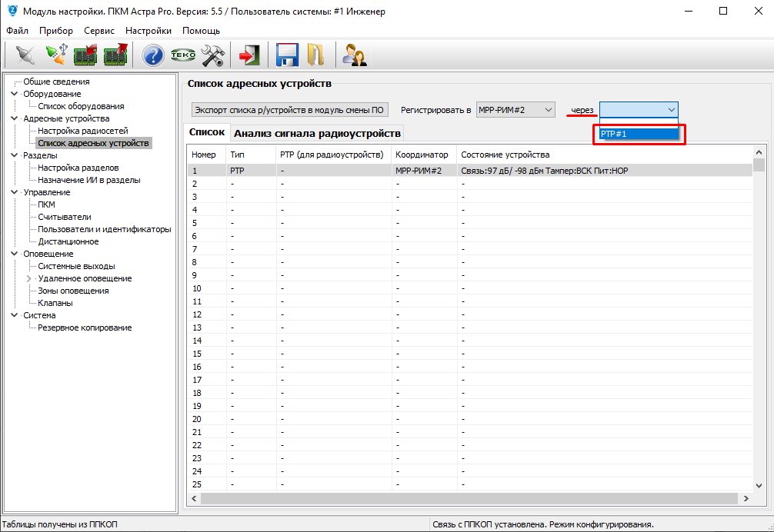This screenshot has width=774, height=532.
Task: Click Экспорт списка р/устройств button
Action: [x=289, y=110]
